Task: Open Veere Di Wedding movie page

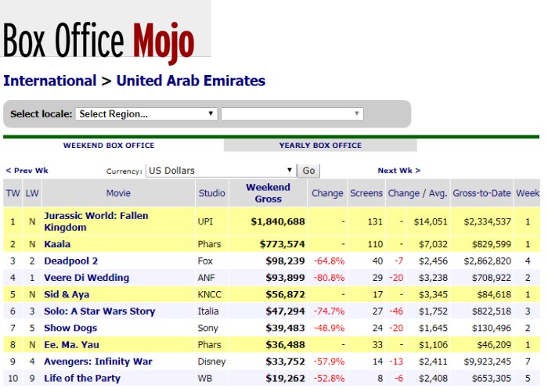Action: 86,278
